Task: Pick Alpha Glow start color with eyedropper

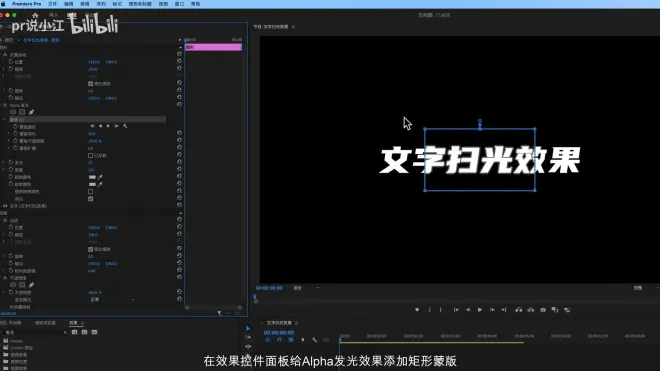Action: tap(100, 177)
